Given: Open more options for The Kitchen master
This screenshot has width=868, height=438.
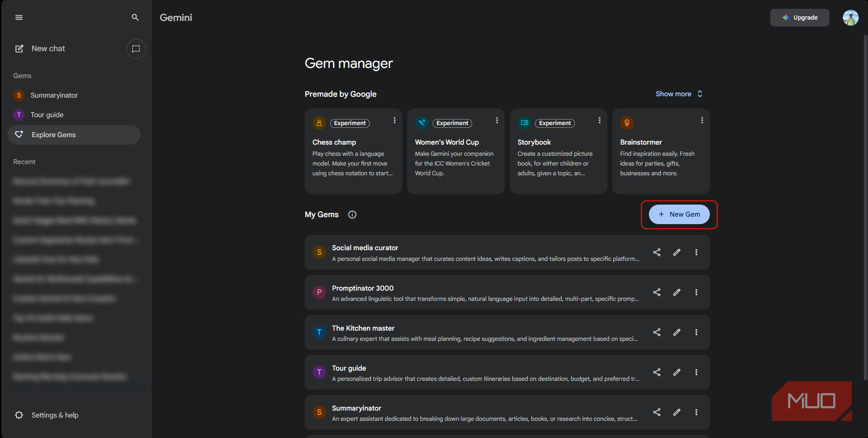Looking at the screenshot, I should click(x=696, y=332).
